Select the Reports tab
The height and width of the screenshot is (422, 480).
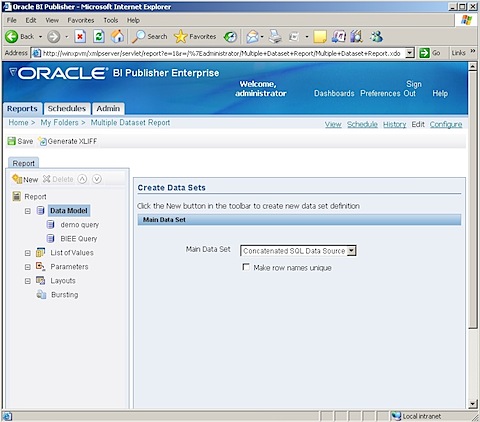click(22, 109)
